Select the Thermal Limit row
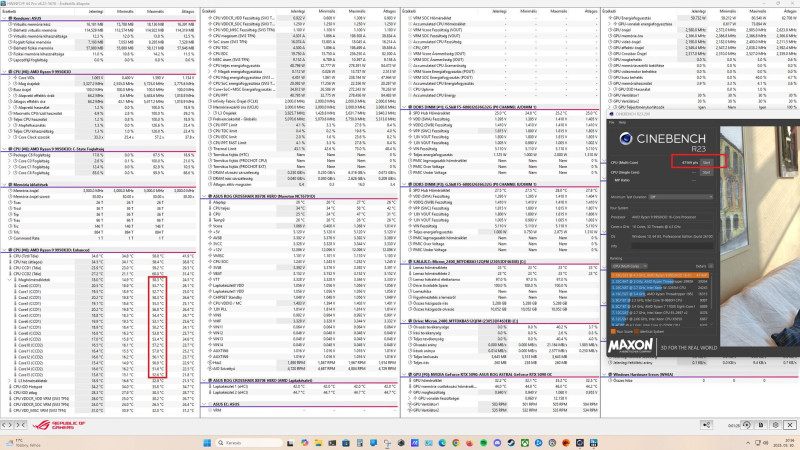The image size is (800, 450). [x=298, y=148]
